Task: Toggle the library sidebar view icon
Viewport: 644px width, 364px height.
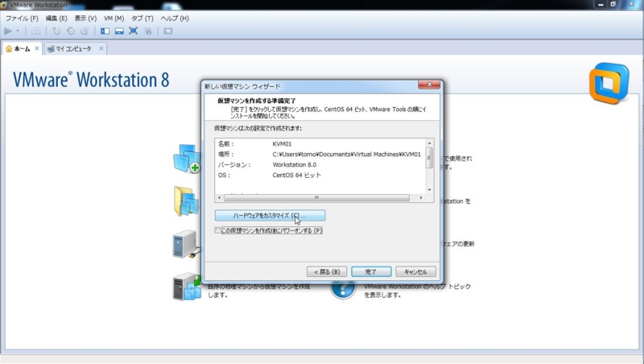Action: [105, 31]
